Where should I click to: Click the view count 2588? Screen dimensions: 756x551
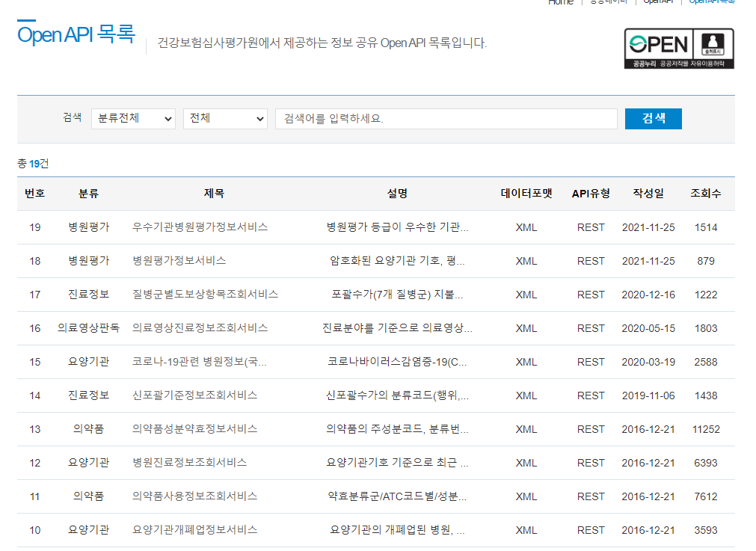tap(706, 362)
